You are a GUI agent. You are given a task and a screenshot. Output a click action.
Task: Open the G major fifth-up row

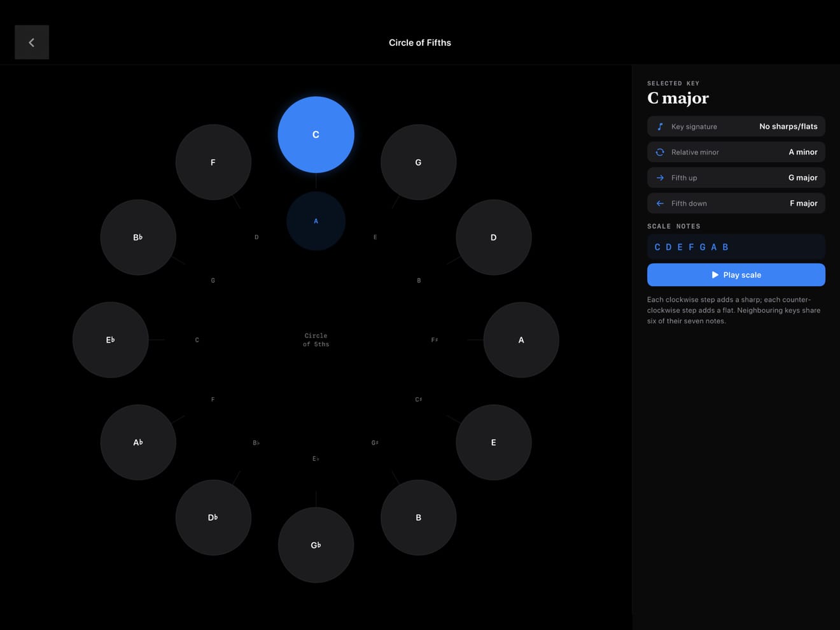tap(736, 178)
